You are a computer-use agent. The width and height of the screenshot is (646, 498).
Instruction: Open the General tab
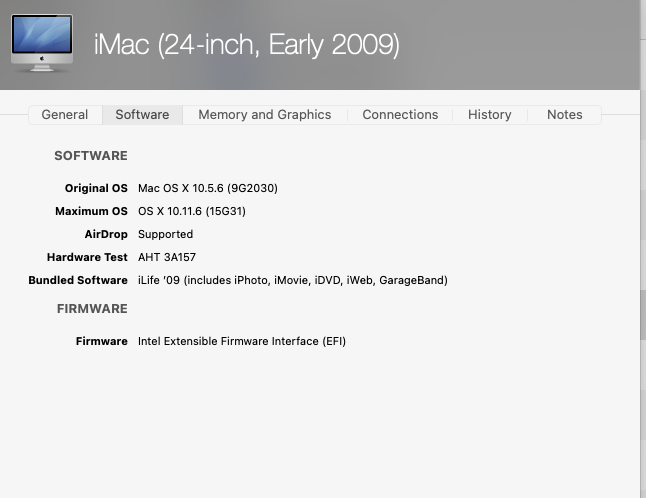(65, 115)
